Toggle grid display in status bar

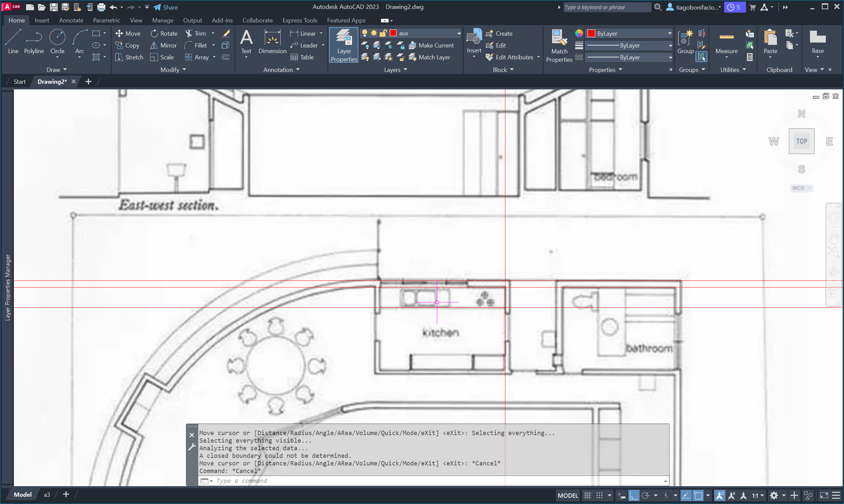click(x=587, y=495)
